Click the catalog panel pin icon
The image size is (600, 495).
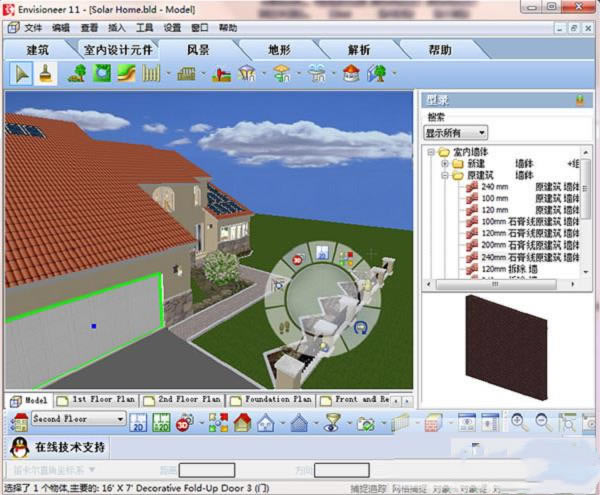click(x=578, y=100)
